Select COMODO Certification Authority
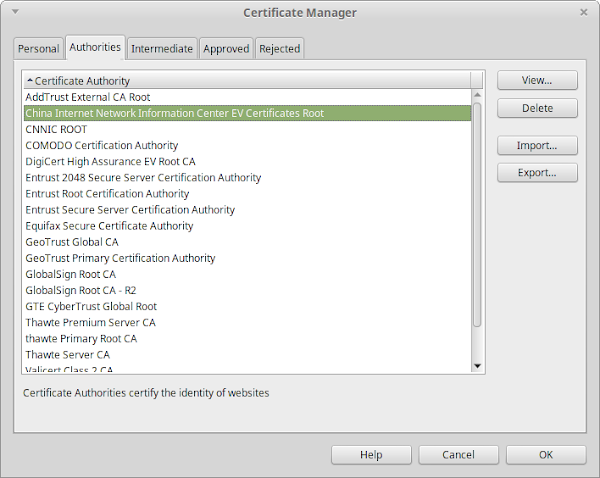The width and height of the screenshot is (600, 478). 247,145
